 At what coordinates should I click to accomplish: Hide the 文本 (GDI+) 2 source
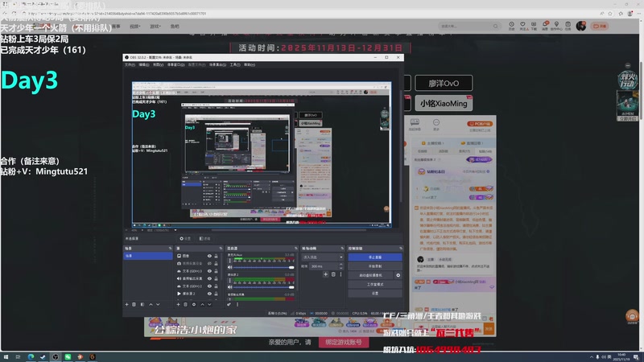(x=209, y=286)
